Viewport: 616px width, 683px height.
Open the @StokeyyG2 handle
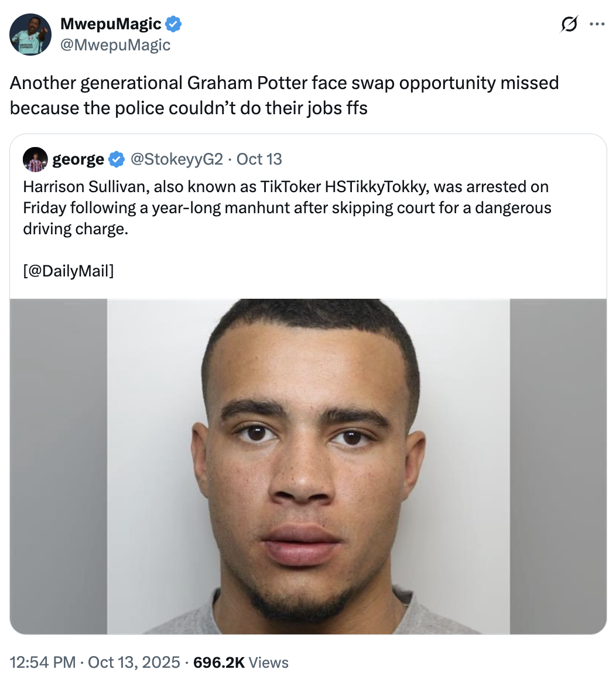(x=176, y=159)
